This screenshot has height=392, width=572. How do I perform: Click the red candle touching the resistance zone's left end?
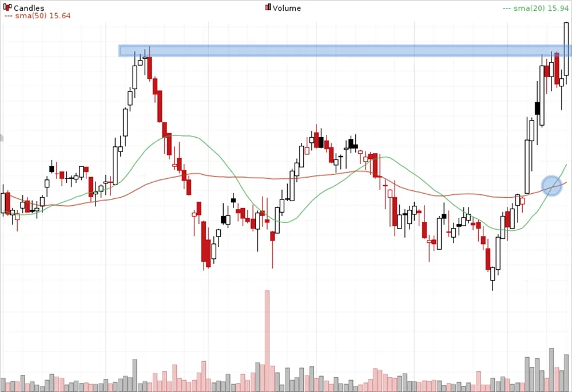point(149,67)
